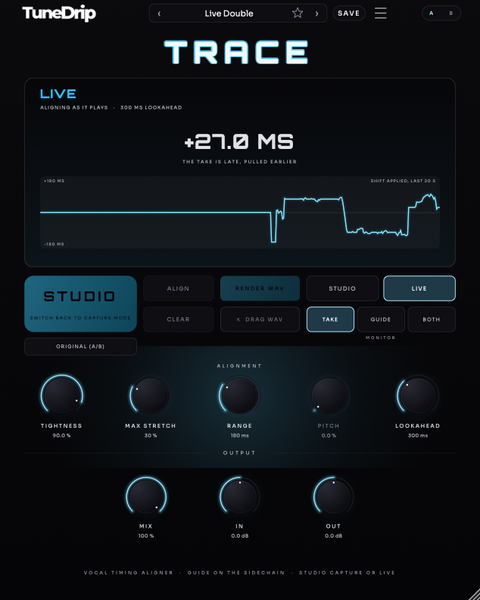This screenshot has height=600, width=480.
Task: Click the In gain knob
Action: click(239, 496)
